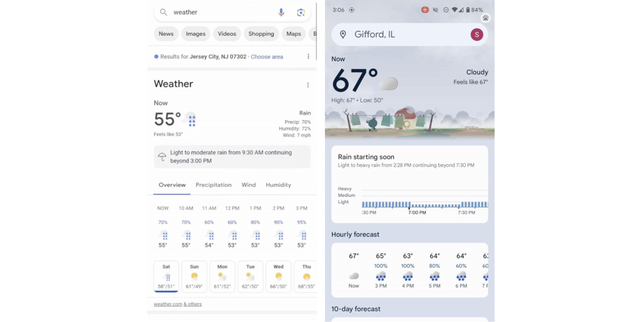This screenshot has width=644, height=322.
Task: Click the rain cloud weather icon for Saturday
Action: pos(166,276)
